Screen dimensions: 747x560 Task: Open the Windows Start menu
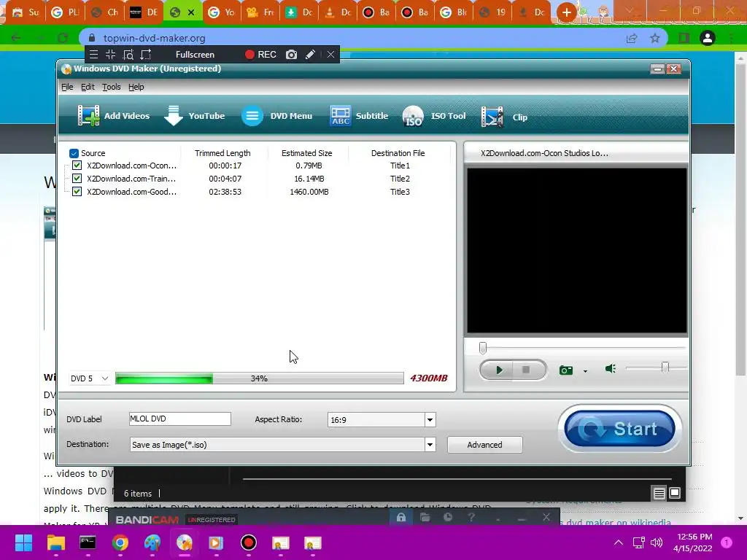coord(23,542)
